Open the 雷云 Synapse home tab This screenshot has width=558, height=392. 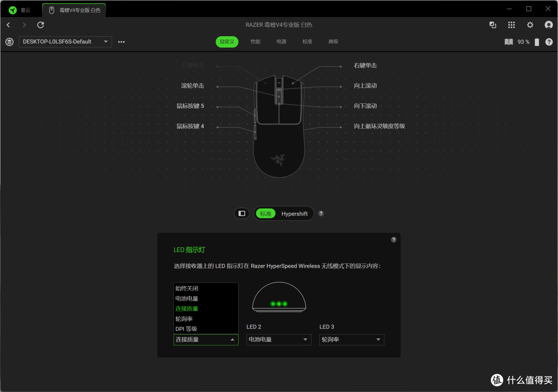point(20,10)
